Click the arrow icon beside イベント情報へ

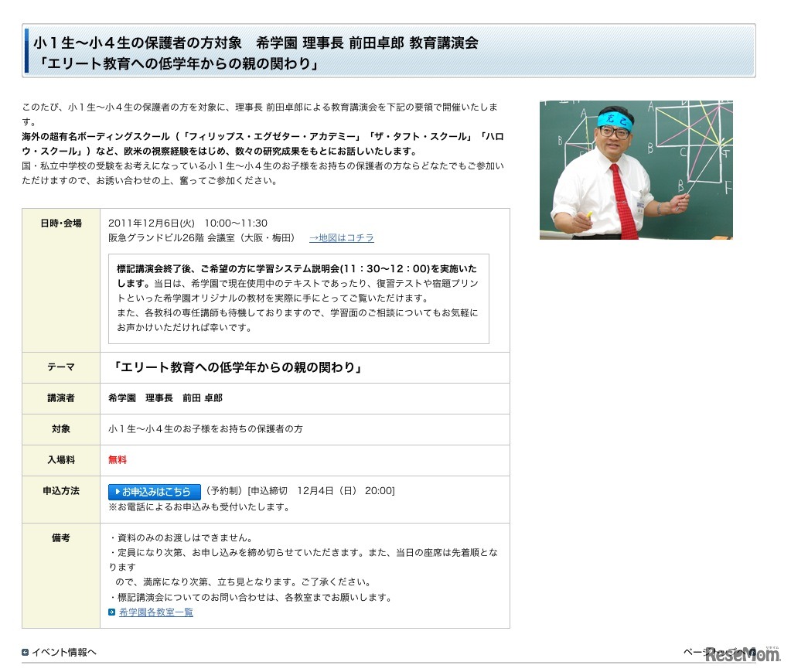[26, 652]
